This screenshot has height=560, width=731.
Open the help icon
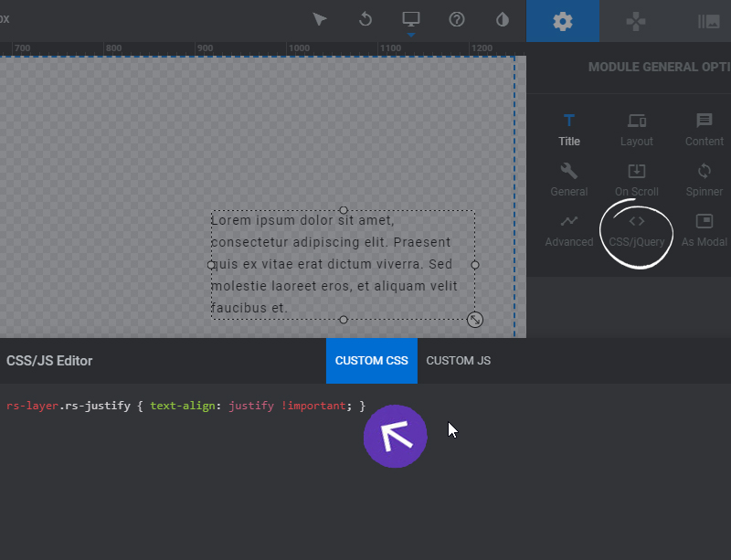tap(457, 19)
